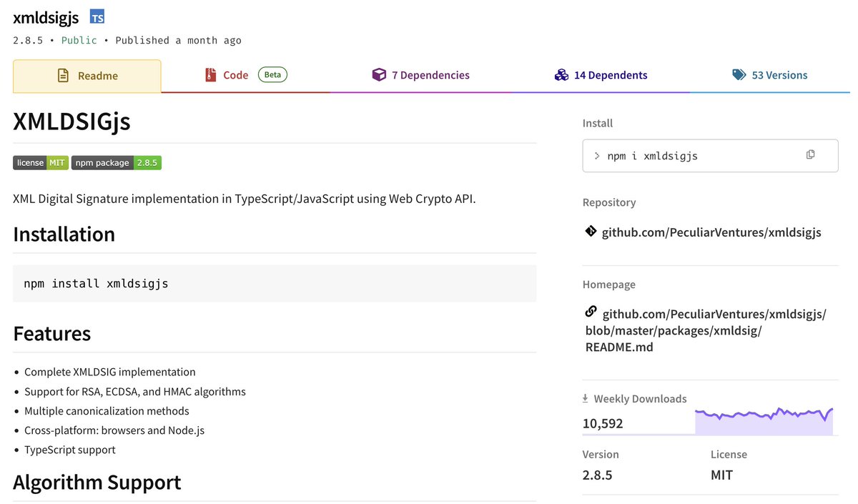Open the github.com/PeculiarVentures/xmldsigjs repository link
Viewport: 858px width, 504px height.
point(711,232)
